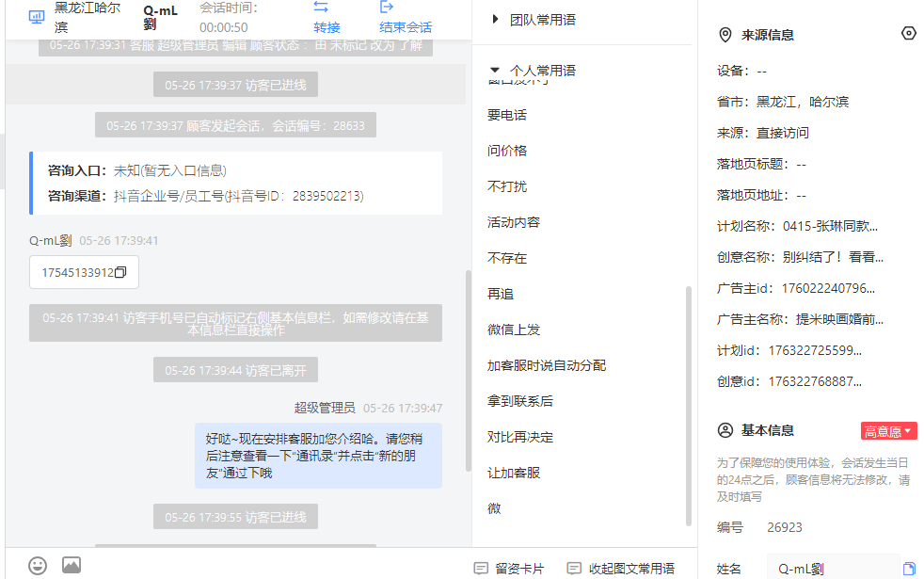Click the monitor icon beside 黑龙江哈尔滨
The width and height of the screenshot is (924, 579).
pyautogui.click(x=37, y=17)
